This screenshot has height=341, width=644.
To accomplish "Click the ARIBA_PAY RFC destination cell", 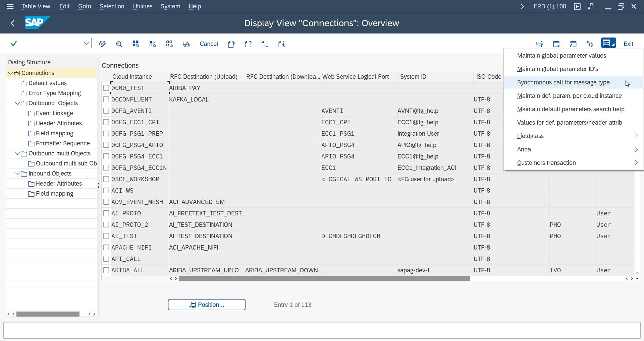I will [x=207, y=88].
